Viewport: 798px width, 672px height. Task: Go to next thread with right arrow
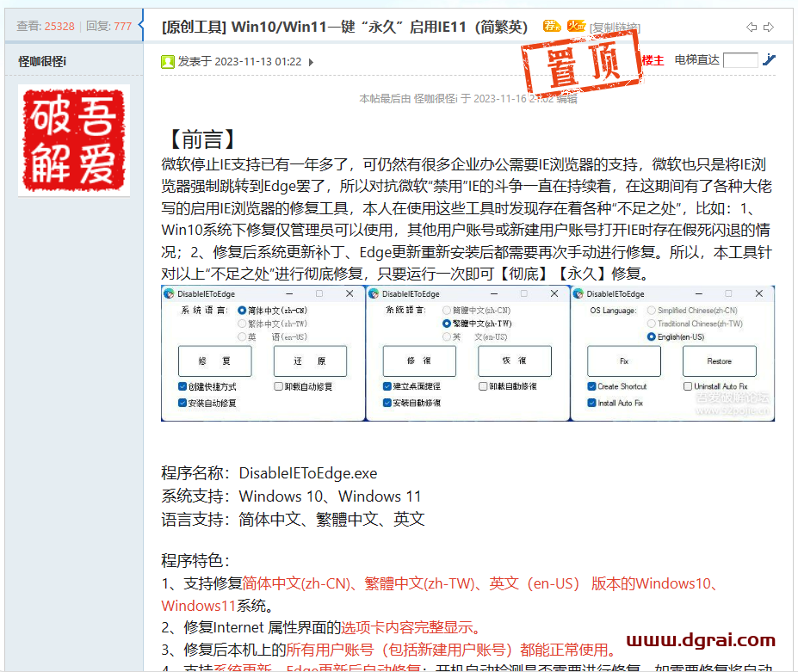[769, 27]
